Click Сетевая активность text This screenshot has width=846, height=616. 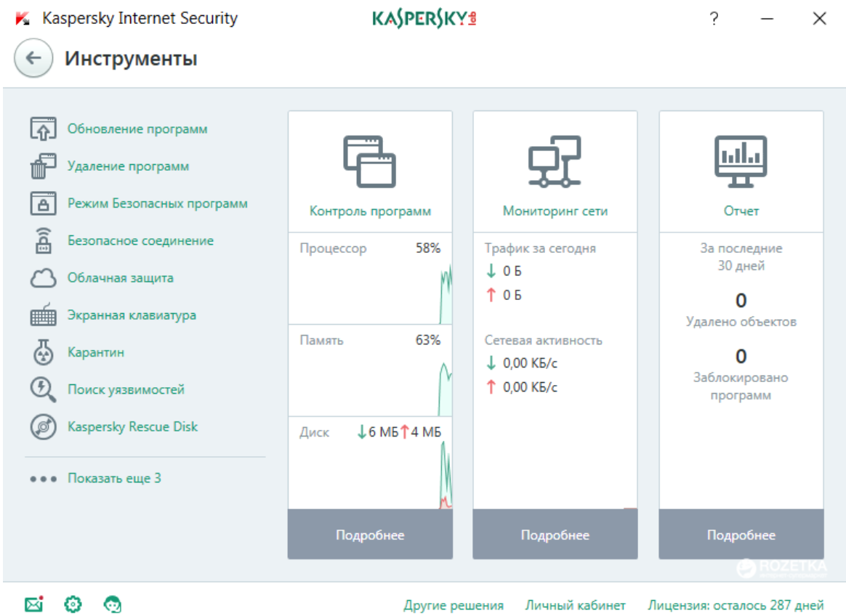[544, 341]
